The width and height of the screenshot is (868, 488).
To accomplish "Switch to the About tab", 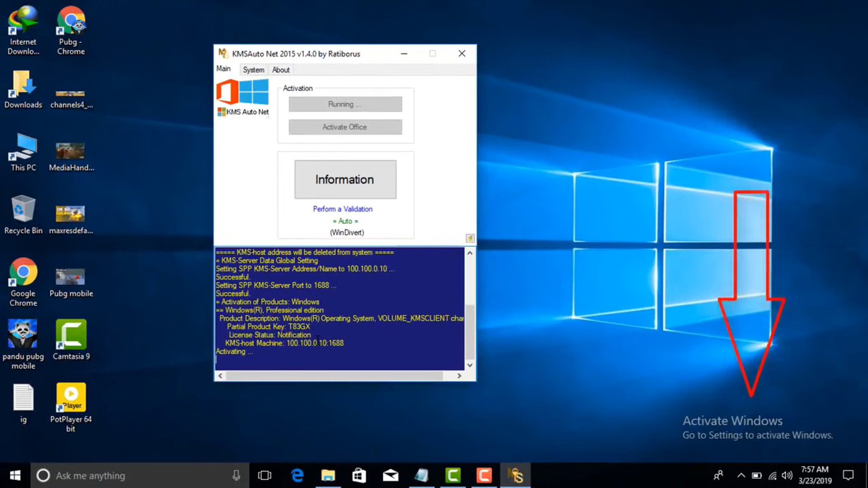I will pos(280,70).
